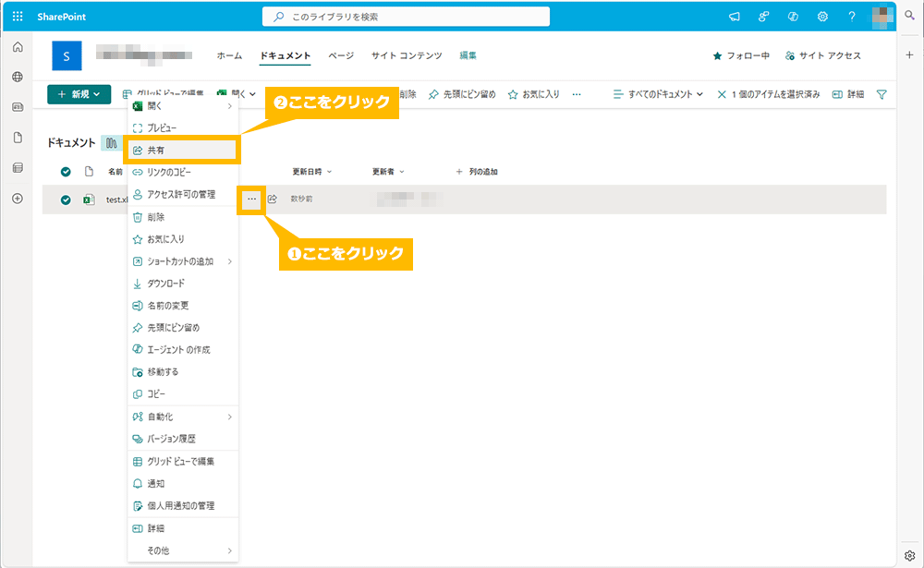Go to the ページ site navigation tab

tap(341, 55)
